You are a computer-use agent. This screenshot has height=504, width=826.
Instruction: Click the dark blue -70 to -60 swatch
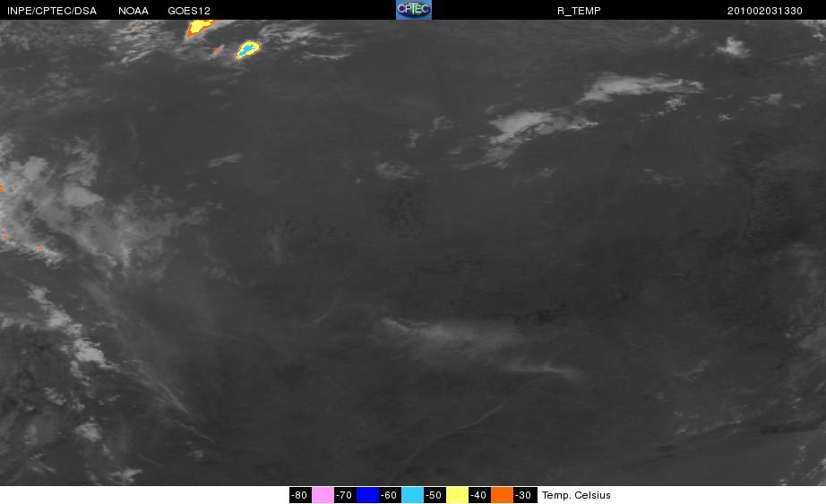(x=367, y=495)
